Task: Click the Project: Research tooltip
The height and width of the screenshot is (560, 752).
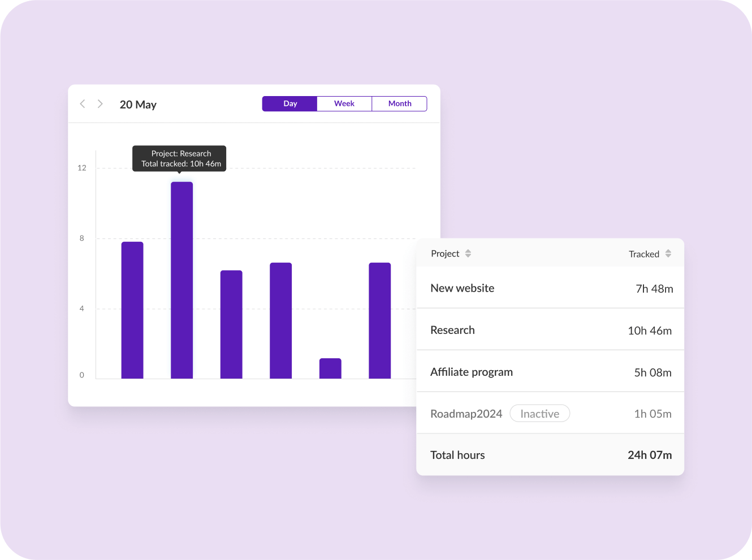Action: pos(179,158)
